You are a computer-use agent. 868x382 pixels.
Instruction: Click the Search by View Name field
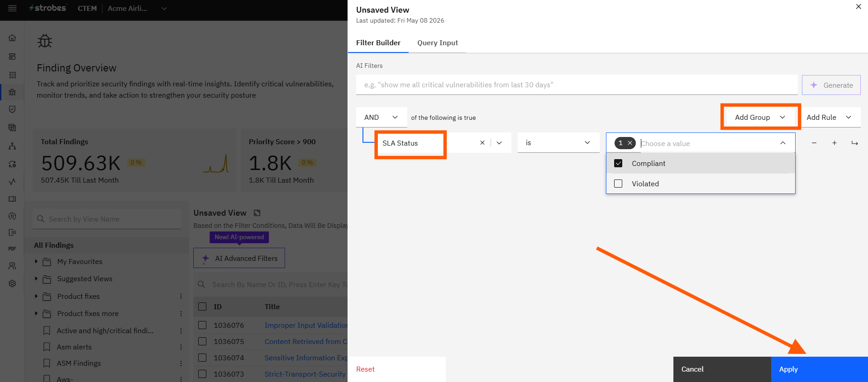107,219
